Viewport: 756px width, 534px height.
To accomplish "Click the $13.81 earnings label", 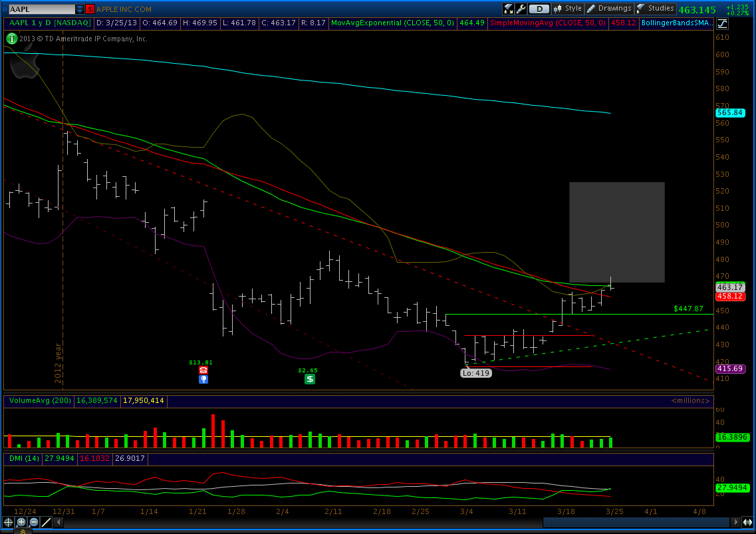I will tap(201, 362).
